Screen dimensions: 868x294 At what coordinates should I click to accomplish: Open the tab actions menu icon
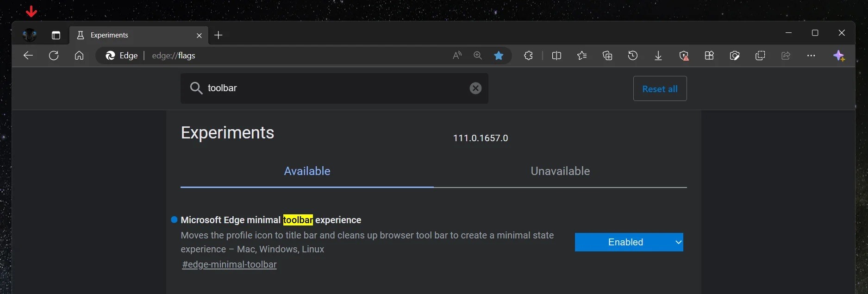tap(56, 35)
